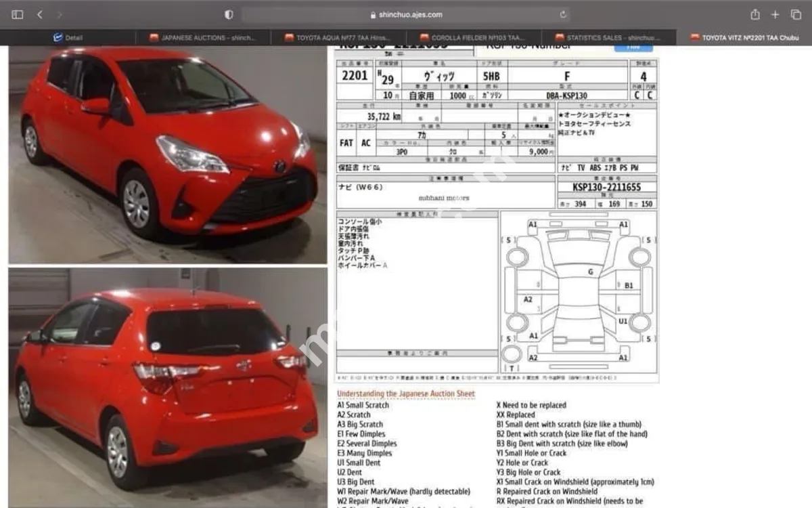Click the 'XX Replaced' legend entry

[516, 415]
